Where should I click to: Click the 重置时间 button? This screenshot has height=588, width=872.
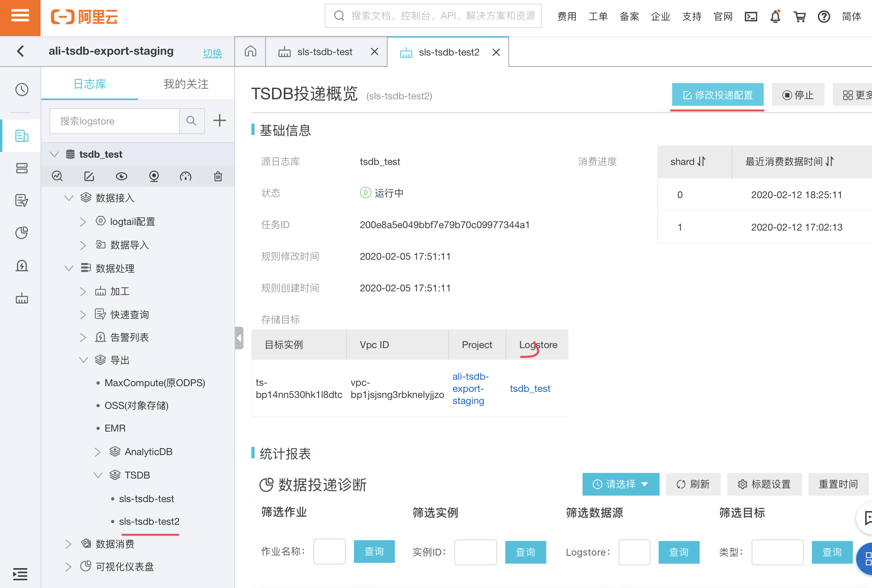[x=838, y=484]
